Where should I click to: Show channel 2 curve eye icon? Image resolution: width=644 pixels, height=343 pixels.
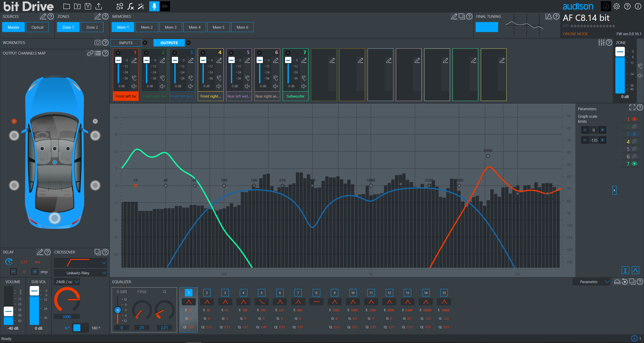(635, 126)
